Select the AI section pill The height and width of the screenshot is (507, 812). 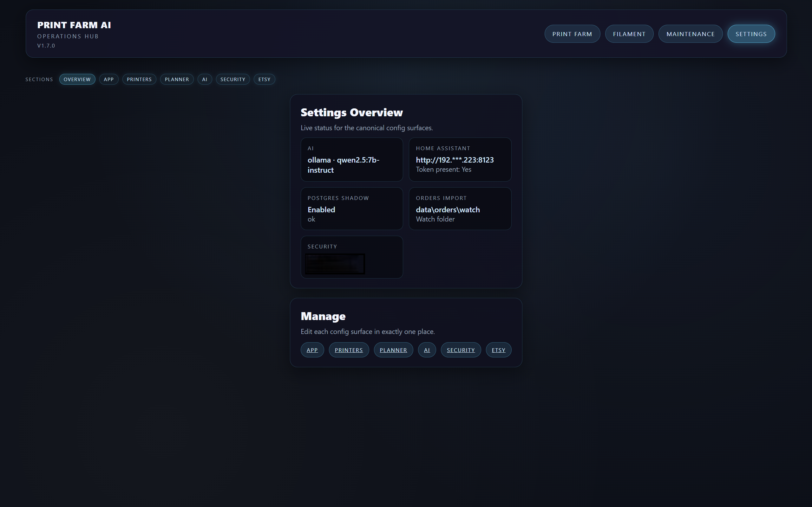tap(205, 79)
